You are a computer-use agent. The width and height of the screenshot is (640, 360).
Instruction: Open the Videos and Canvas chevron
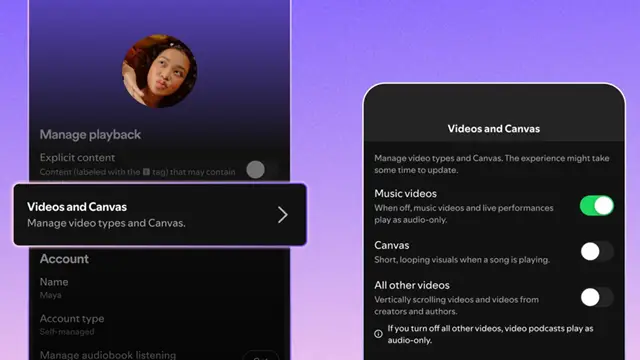point(282,215)
